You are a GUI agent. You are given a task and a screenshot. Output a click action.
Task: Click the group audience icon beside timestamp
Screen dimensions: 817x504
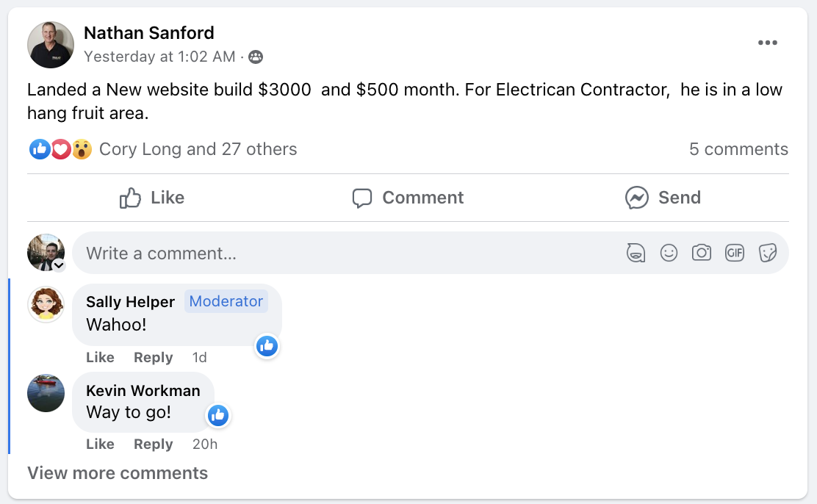pyautogui.click(x=256, y=57)
